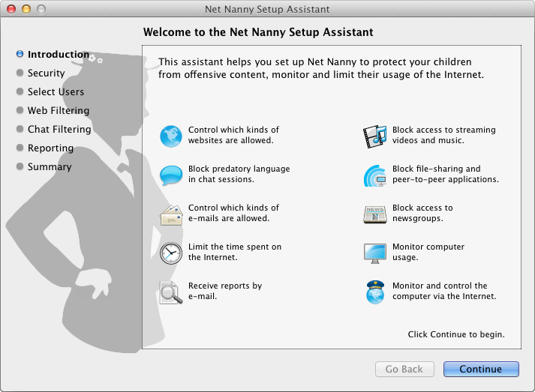Click text "Control which kinds of e-mails are allowed."

tap(233, 213)
